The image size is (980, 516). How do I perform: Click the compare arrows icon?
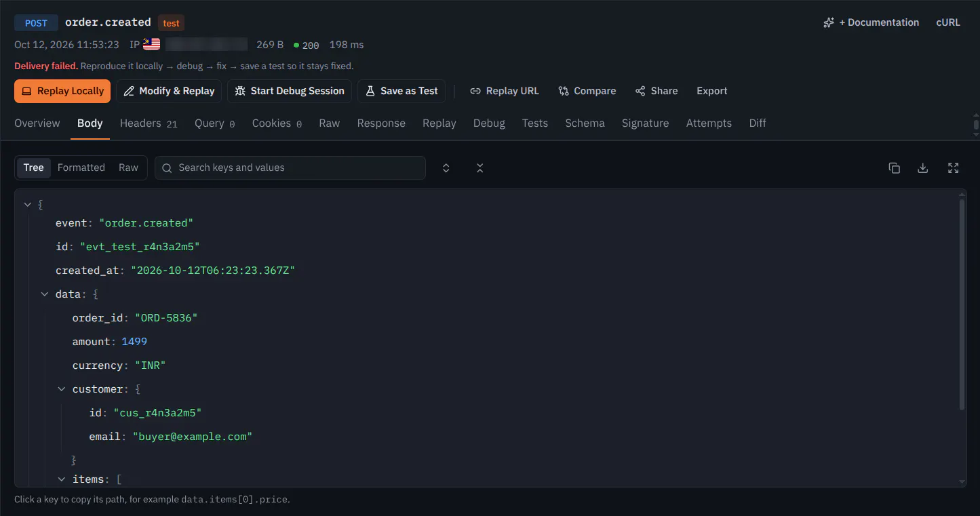coord(564,92)
